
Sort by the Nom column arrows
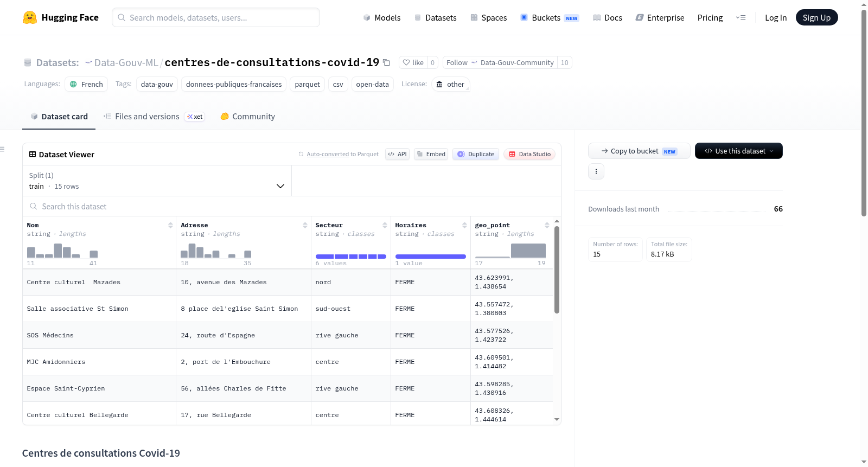170,225
